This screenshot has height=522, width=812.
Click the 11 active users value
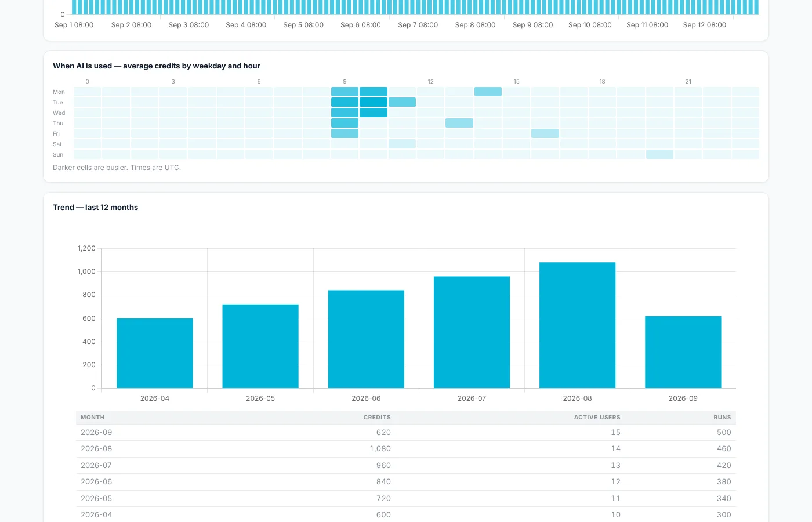[x=615, y=499]
